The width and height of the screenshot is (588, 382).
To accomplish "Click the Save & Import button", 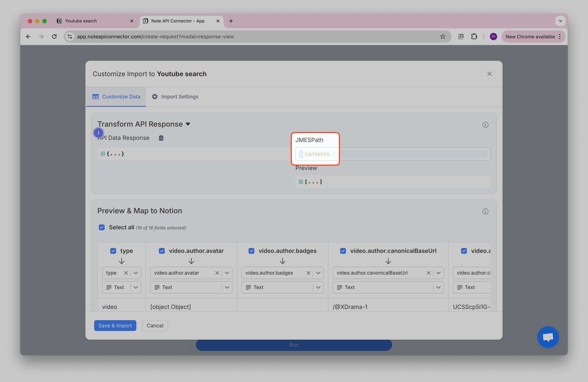I will click(115, 326).
